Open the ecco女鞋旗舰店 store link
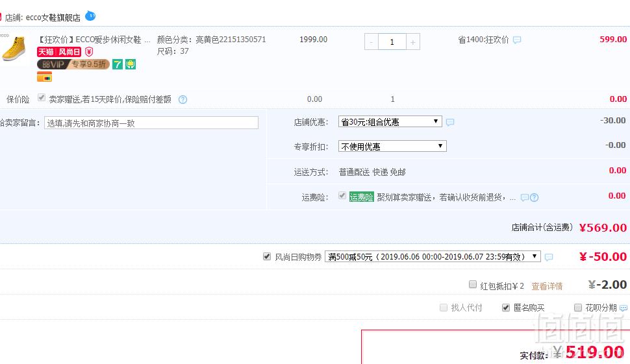 point(53,18)
